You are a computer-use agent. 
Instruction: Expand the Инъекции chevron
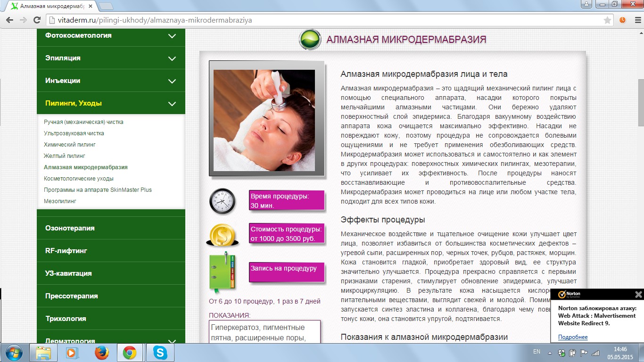[x=172, y=81]
